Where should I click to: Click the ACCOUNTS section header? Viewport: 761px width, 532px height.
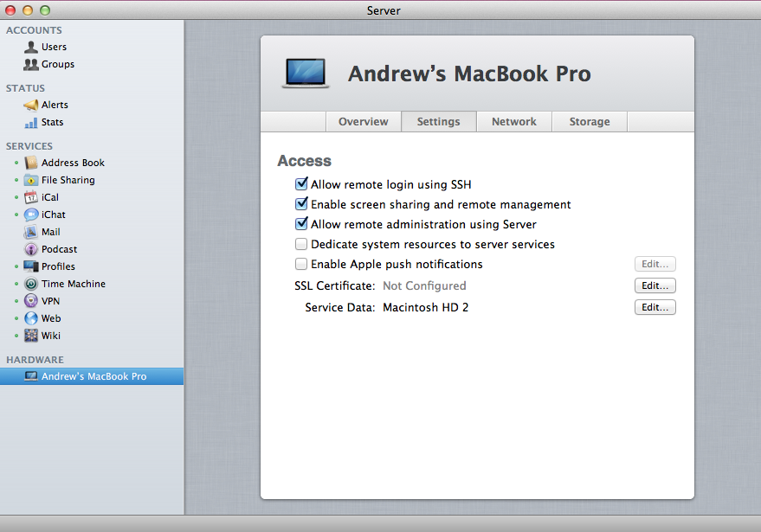tap(34, 30)
